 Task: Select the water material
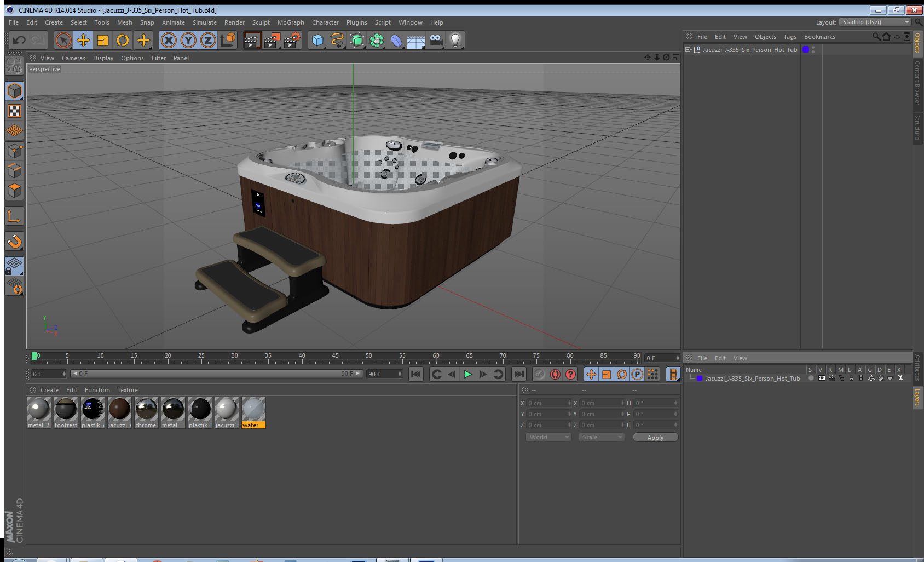253,413
